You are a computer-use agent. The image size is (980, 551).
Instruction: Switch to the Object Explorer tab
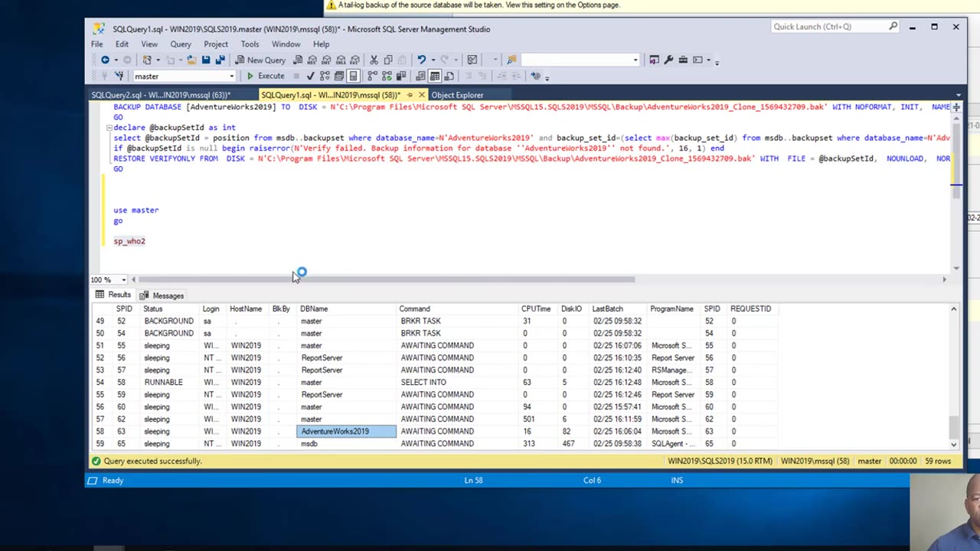coord(457,95)
